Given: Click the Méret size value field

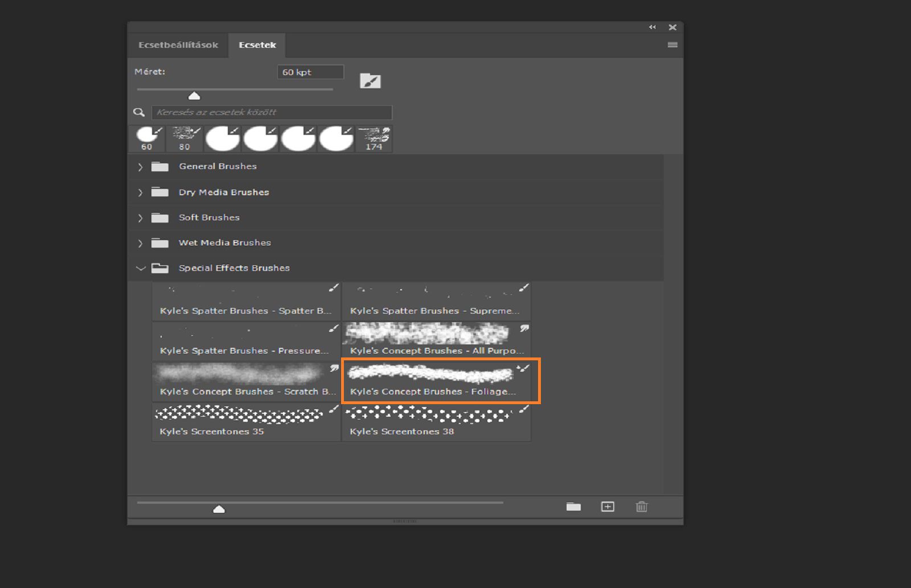Looking at the screenshot, I should click(x=310, y=72).
